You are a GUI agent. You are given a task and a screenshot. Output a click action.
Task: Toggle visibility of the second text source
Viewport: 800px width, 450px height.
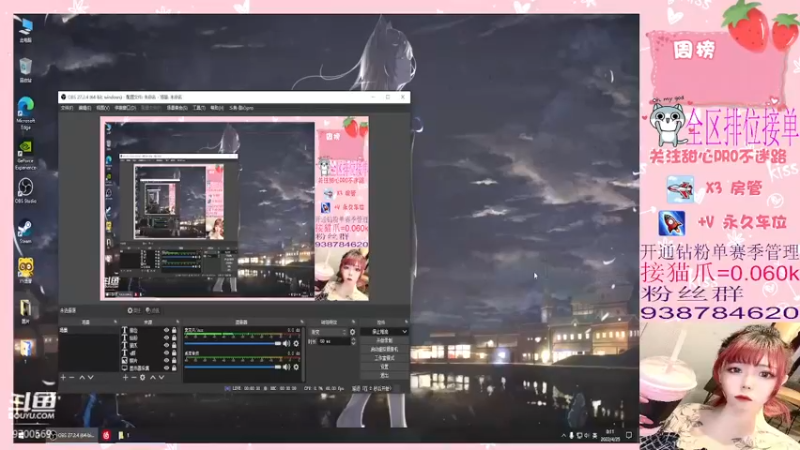coord(166,338)
